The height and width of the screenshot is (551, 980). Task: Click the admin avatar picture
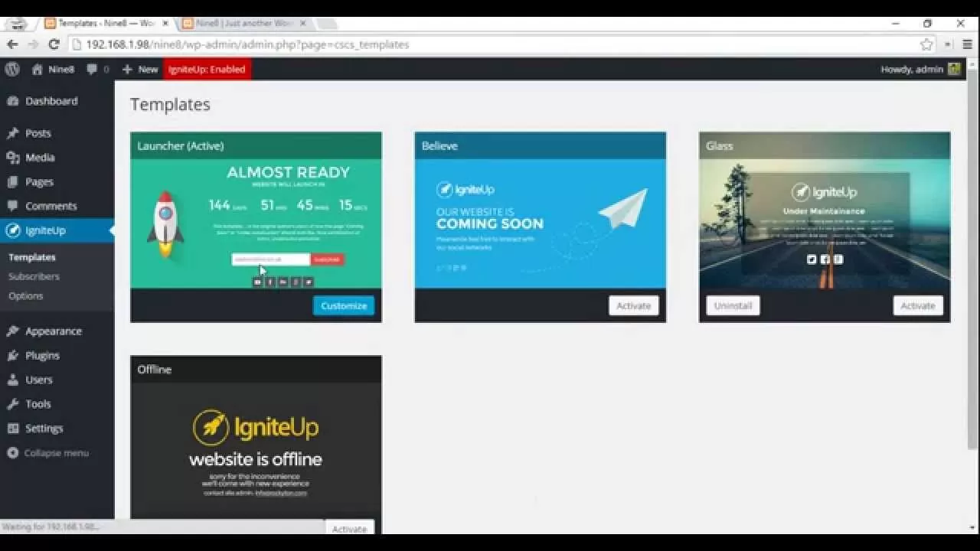click(x=954, y=69)
